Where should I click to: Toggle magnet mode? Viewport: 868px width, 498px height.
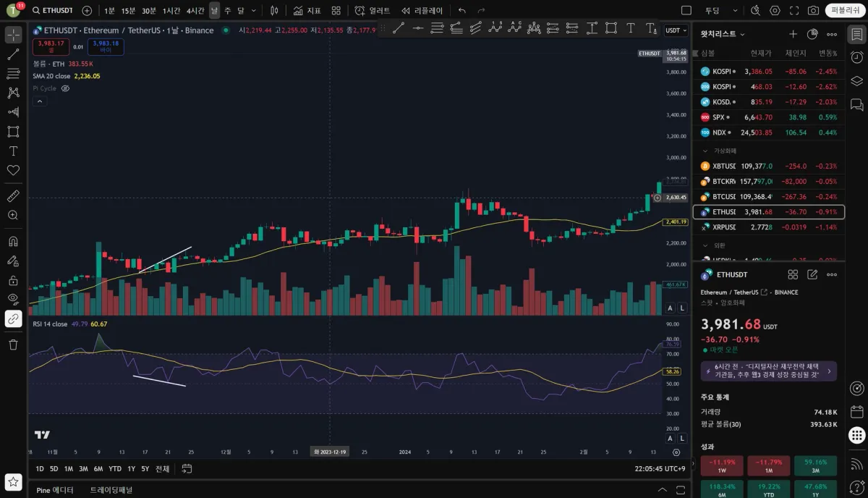tap(13, 241)
